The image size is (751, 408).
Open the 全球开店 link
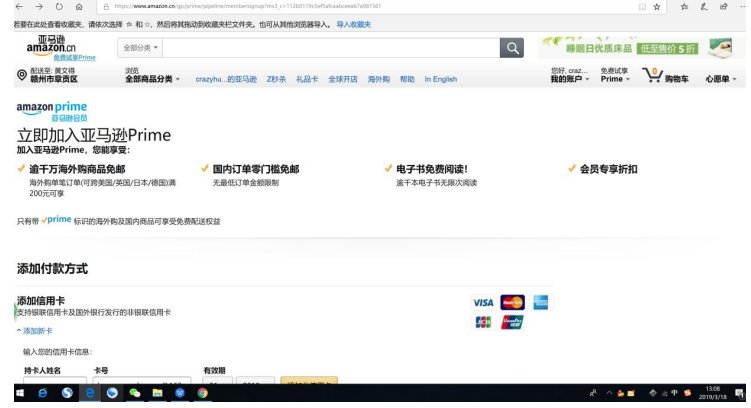pos(343,79)
